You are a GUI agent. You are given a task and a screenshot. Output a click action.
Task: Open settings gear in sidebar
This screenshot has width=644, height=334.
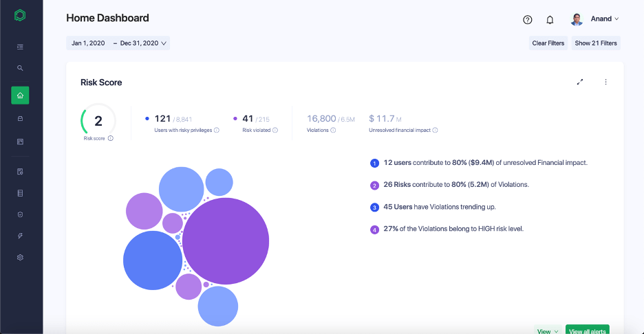pos(20,257)
